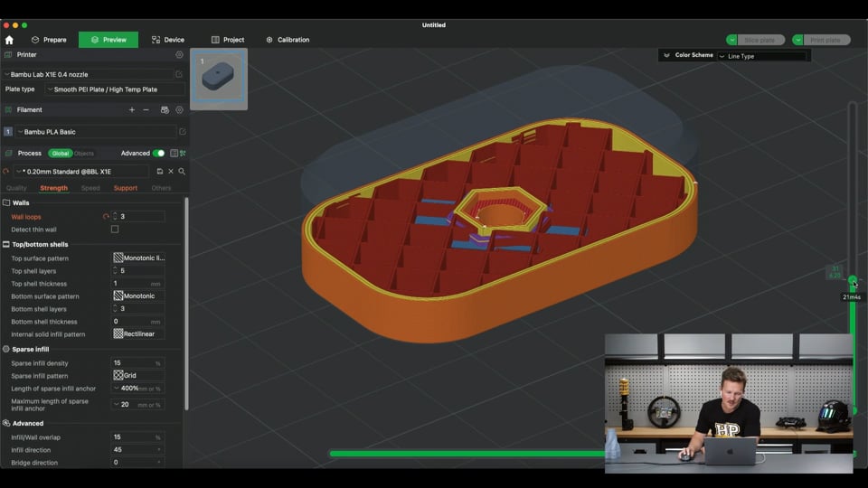Select filament slot 1 color swatch
The width and height of the screenshot is (868, 488).
[x=8, y=132]
